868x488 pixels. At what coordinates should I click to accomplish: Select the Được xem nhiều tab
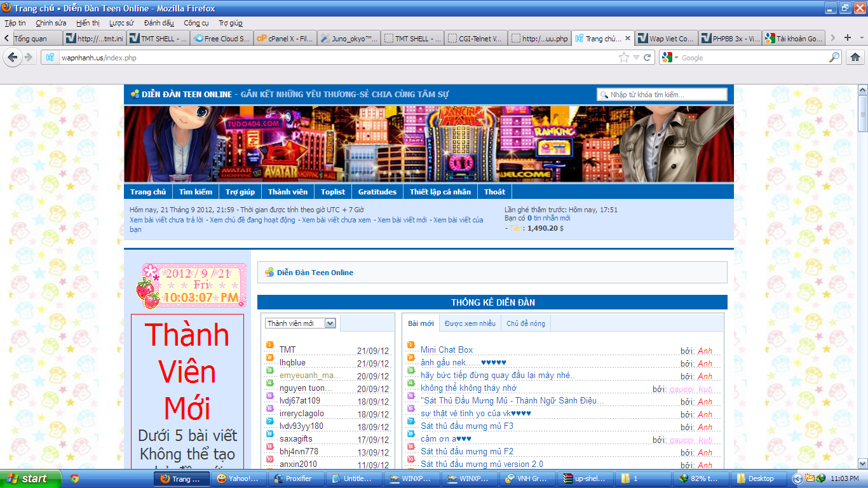click(470, 323)
